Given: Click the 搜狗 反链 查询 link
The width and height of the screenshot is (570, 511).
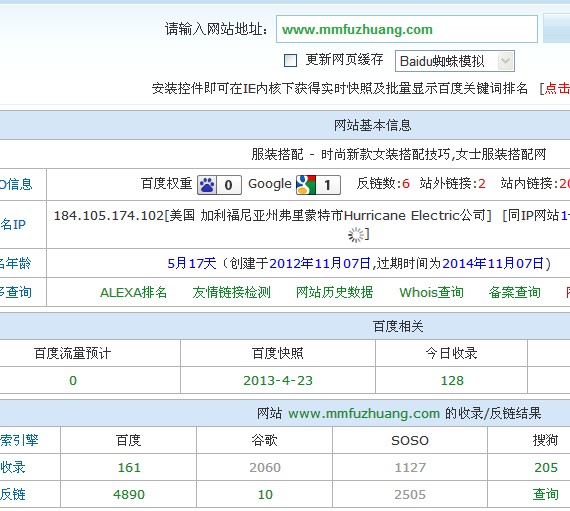Looking at the screenshot, I should click(x=546, y=494).
